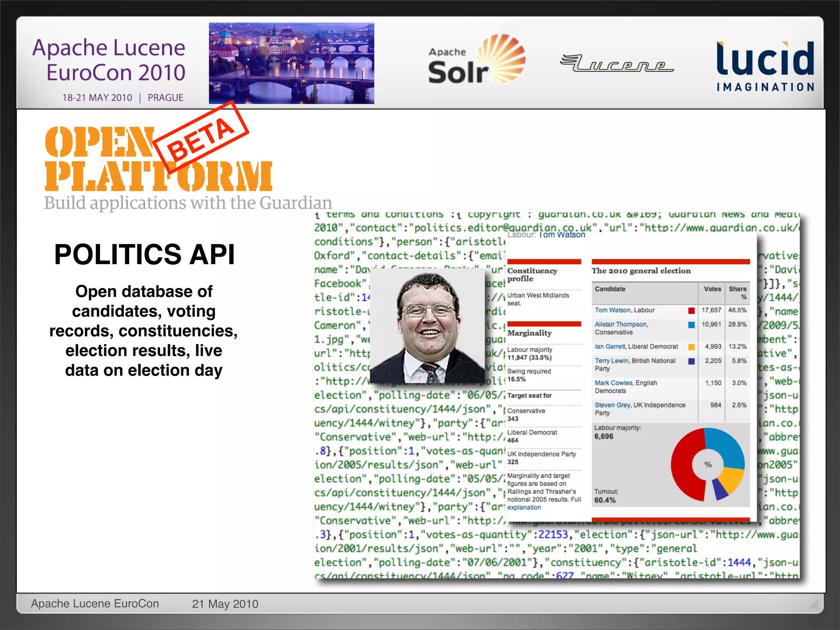Image resolution: width=840 pixels, height=630 pixels.
Task: Click the Apache Solr logo
Action: click(477, 59)
